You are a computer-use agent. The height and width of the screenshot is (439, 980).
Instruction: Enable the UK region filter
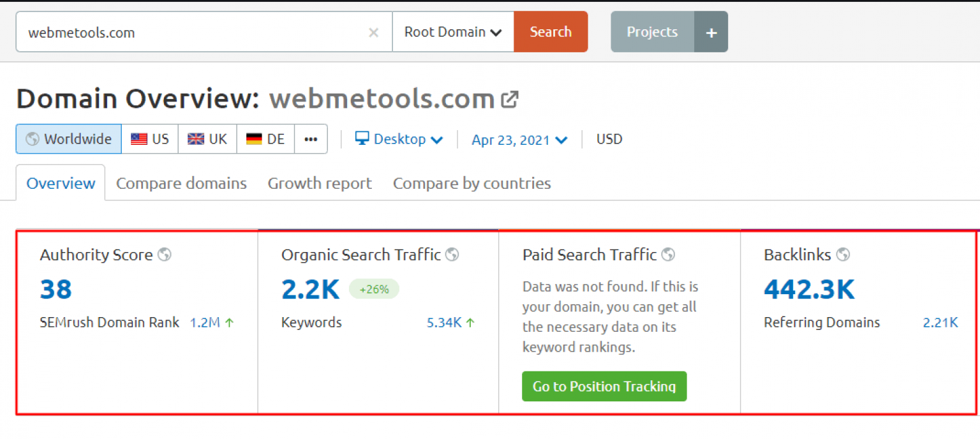click(x=207, y=139)
